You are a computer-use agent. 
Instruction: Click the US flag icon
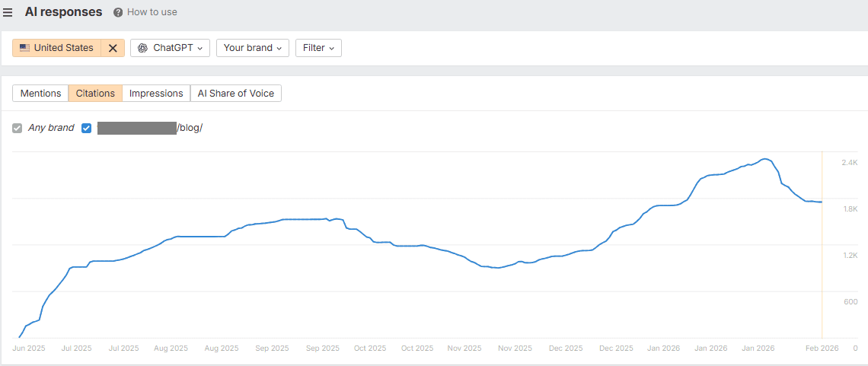24,48
